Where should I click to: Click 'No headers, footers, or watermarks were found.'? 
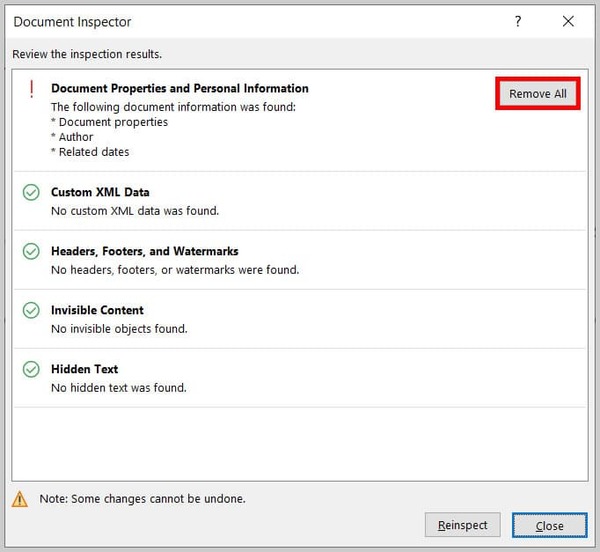coord(175,270)
